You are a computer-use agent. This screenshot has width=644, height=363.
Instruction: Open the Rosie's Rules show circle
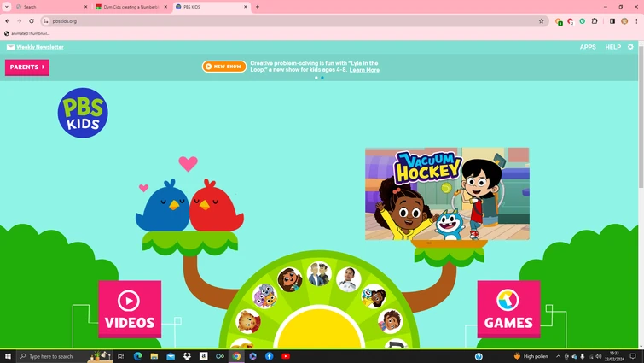pos(289,279)
